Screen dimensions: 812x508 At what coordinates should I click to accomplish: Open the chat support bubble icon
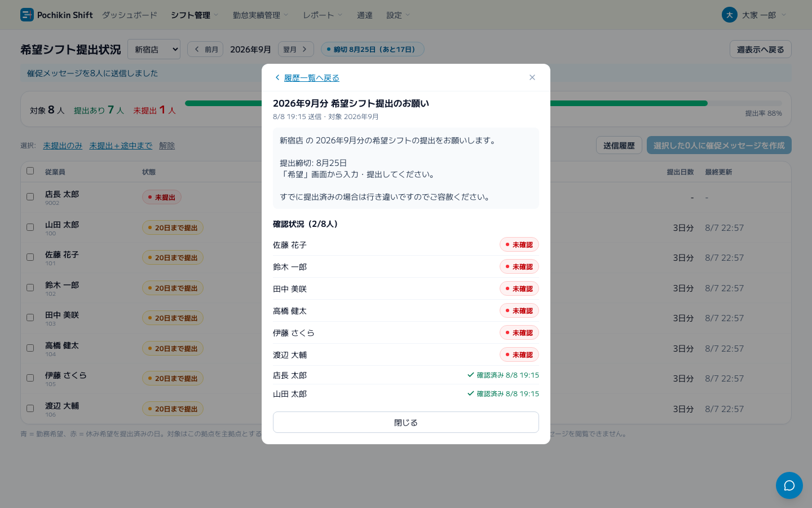tap(789, 485)
